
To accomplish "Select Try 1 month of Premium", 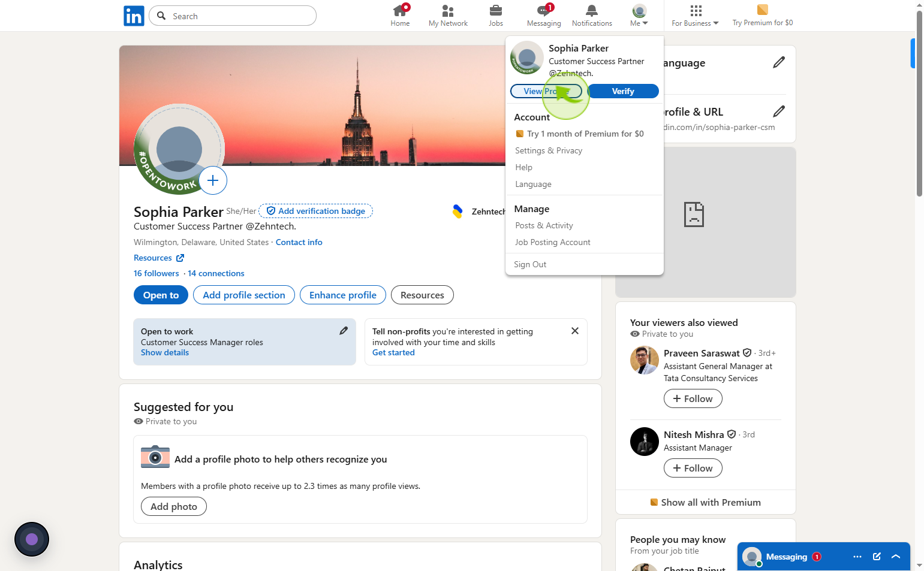I will tap(580, 134).
